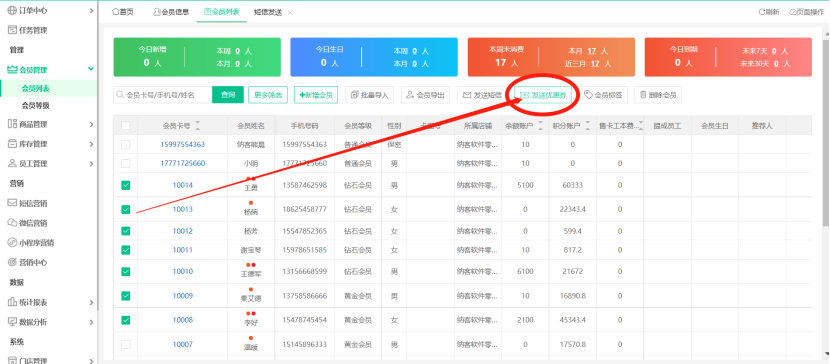Click the 批量导入 import icon button

[369, 95]
